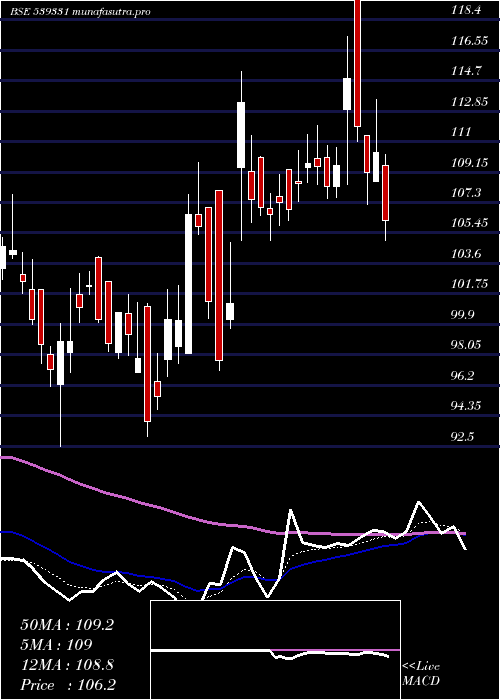Click the '50MA : 109.2' readout
The width and height of the screenshot is (500, 700).
[67, 625]
